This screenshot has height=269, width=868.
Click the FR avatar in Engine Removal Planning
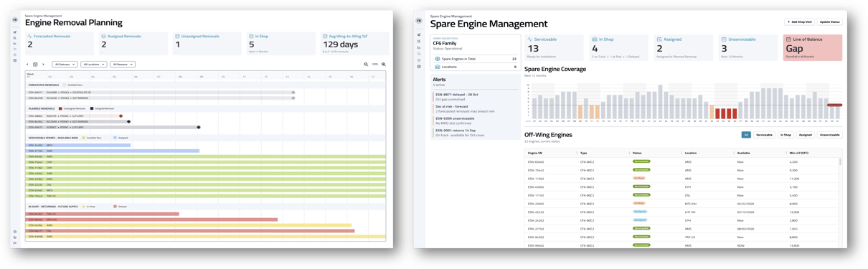coord(14,20)
